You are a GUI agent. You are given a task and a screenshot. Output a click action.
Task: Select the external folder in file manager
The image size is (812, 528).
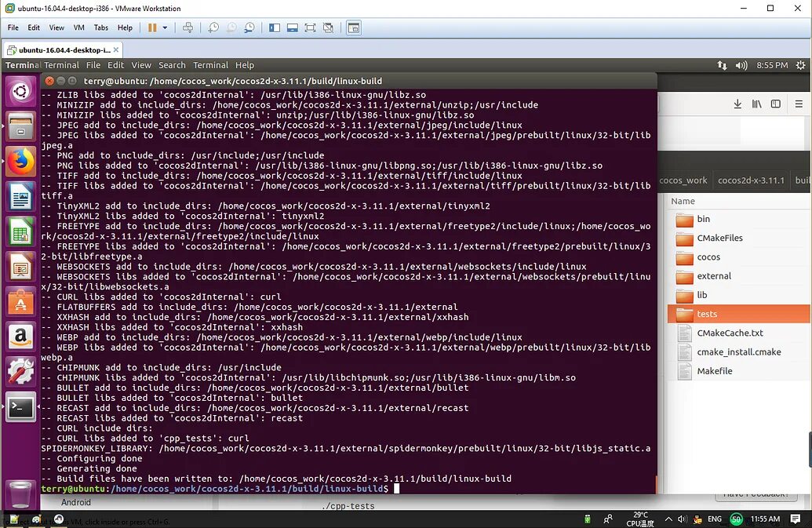click(739, 276)
